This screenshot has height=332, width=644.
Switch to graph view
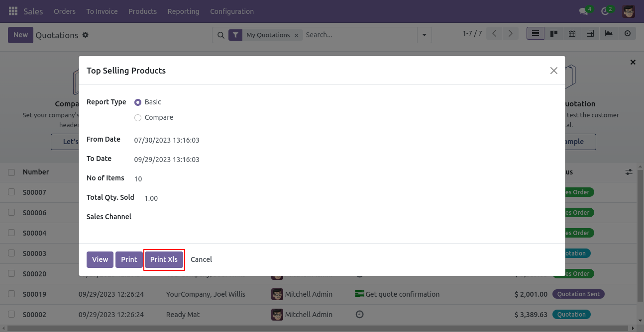click(609, 33)
